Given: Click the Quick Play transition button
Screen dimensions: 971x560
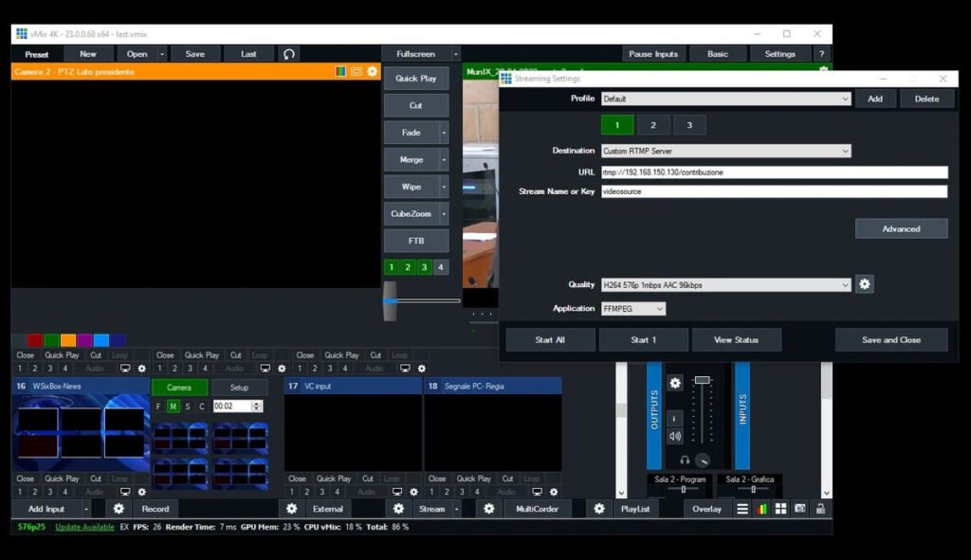Looking at the screenshot, I should click(x=416, y=79).
